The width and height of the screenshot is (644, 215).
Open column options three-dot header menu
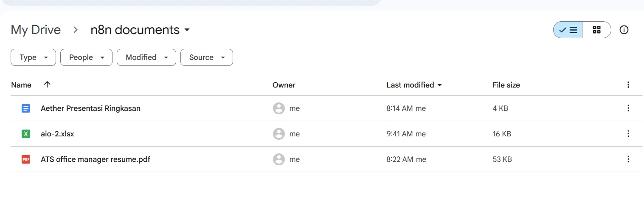click(x=628, y=85)
